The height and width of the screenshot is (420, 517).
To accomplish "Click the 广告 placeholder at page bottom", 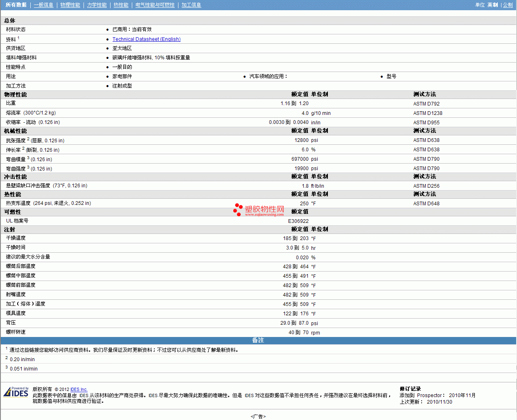I will click(x=258, y=416).
